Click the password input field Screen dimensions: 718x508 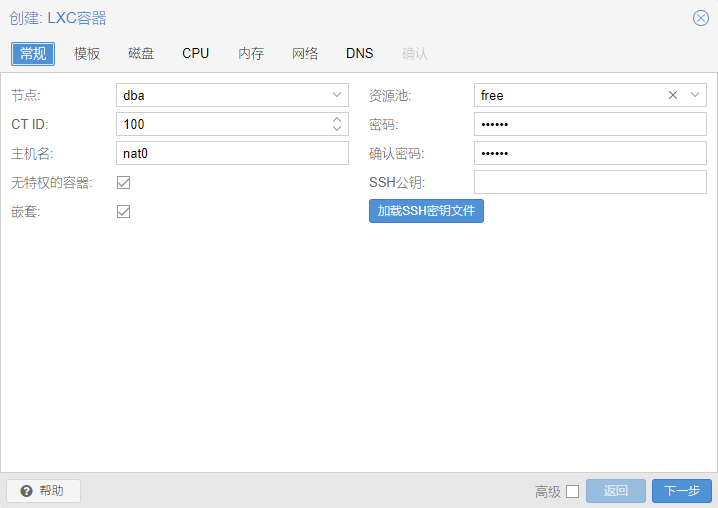click(x=590, y=124)
